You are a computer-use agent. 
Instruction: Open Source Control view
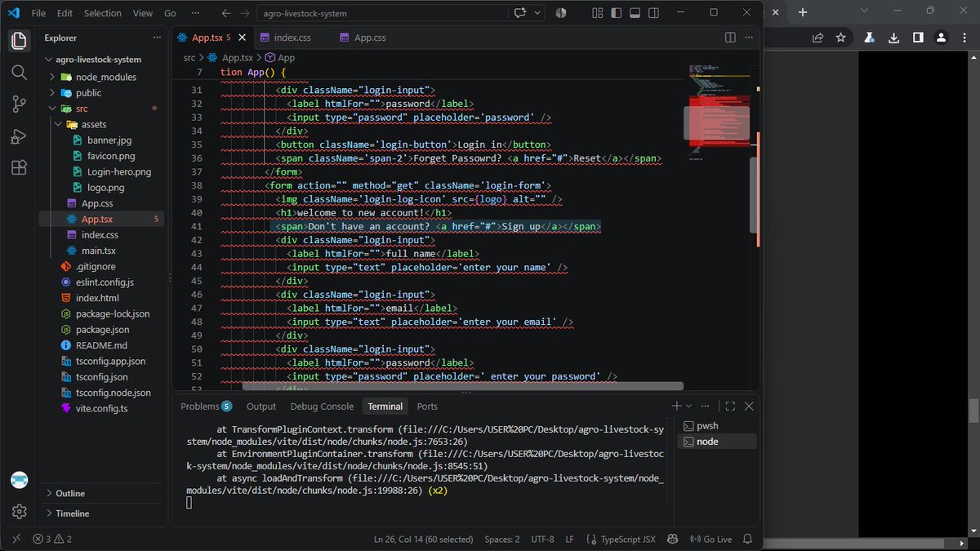pos(19,104)
